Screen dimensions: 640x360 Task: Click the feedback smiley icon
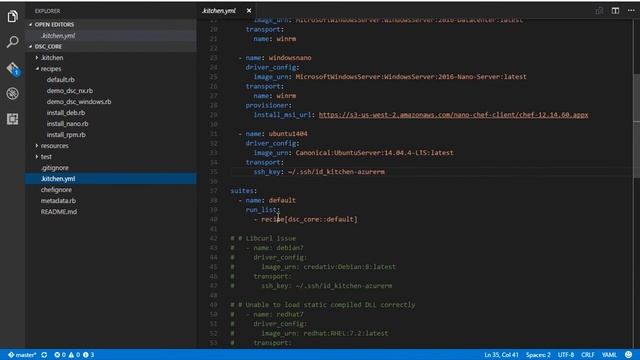(x=629, y=355)
